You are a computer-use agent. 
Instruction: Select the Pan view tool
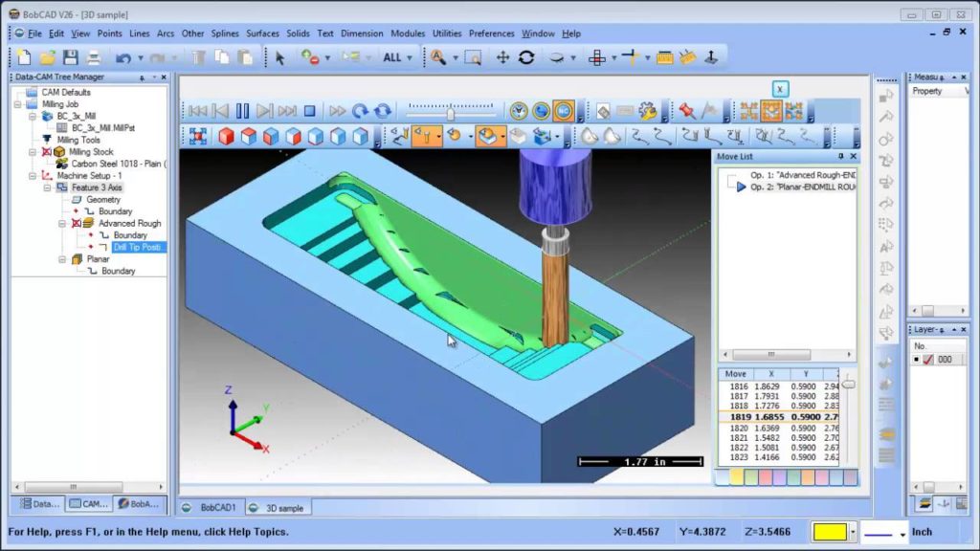pyautogui.click(x=502, y=57)
